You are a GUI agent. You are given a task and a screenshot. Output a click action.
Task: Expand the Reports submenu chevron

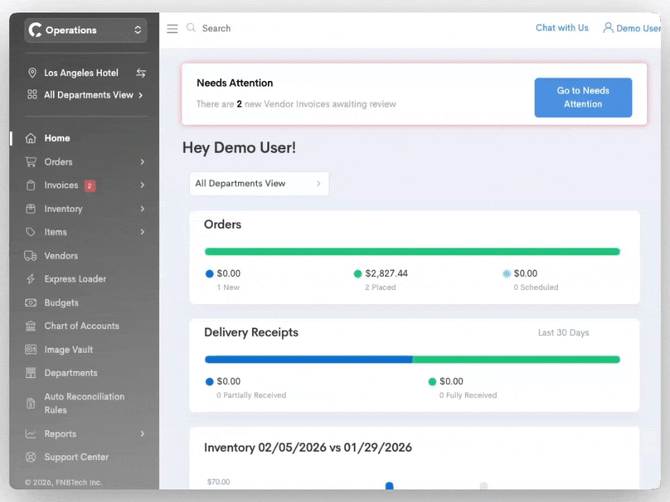click(142, 434)
